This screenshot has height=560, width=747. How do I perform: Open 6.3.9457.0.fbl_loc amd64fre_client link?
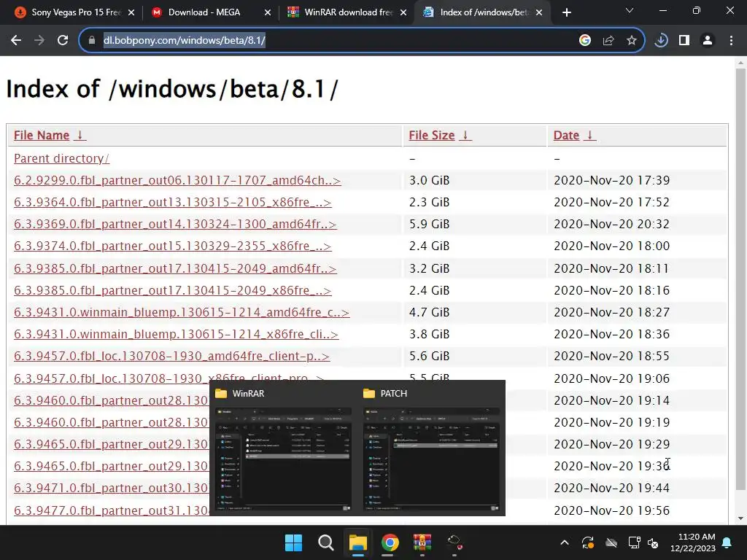(171, 356)
